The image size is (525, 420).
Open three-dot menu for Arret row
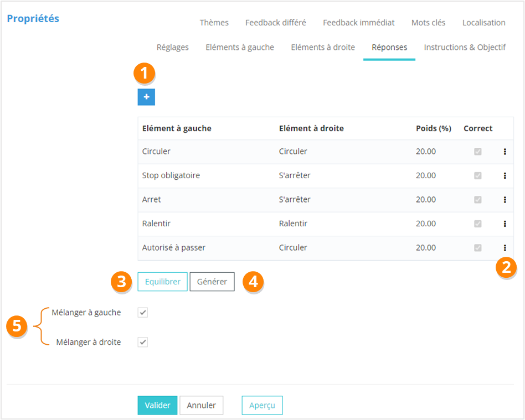pyautogui.click(x=505, y=200)
